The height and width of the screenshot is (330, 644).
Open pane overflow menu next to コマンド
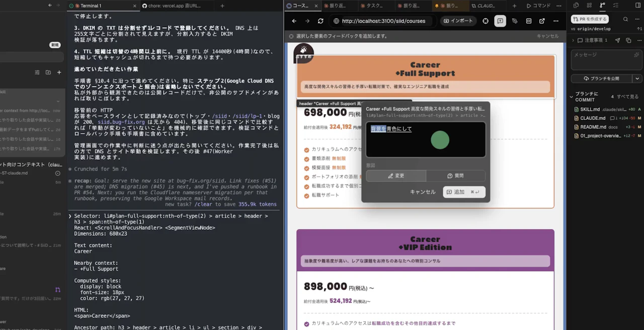pyautogui.click(x=559, y=6)
